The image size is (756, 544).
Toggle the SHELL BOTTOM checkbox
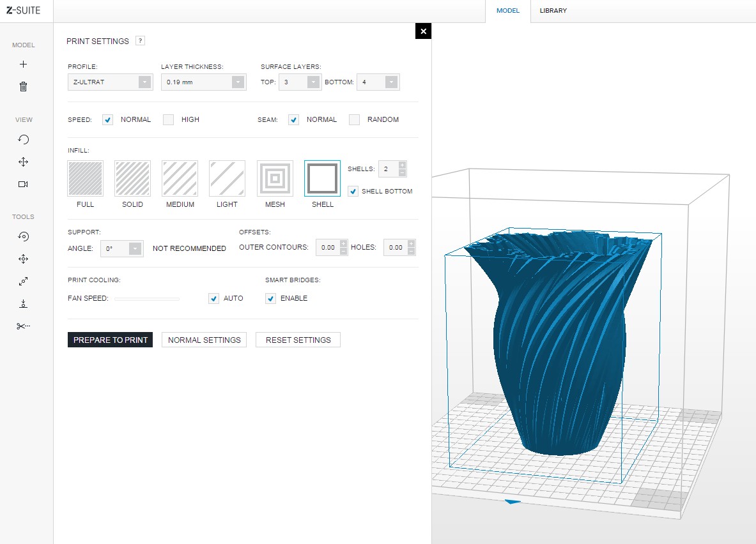(353, 191)
